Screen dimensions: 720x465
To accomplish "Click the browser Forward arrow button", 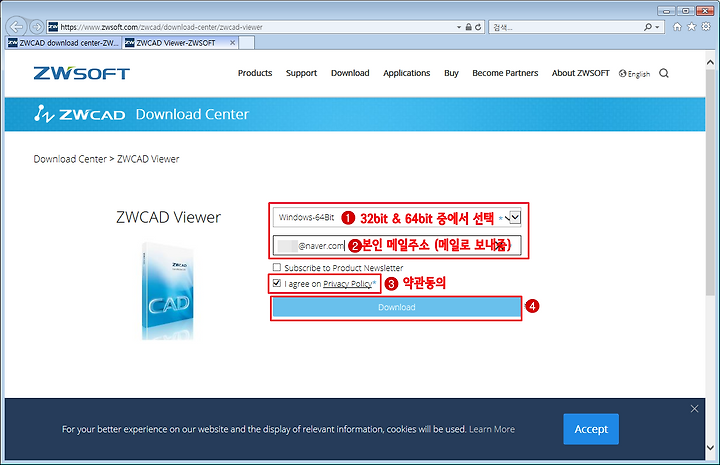I will (36, 27).
